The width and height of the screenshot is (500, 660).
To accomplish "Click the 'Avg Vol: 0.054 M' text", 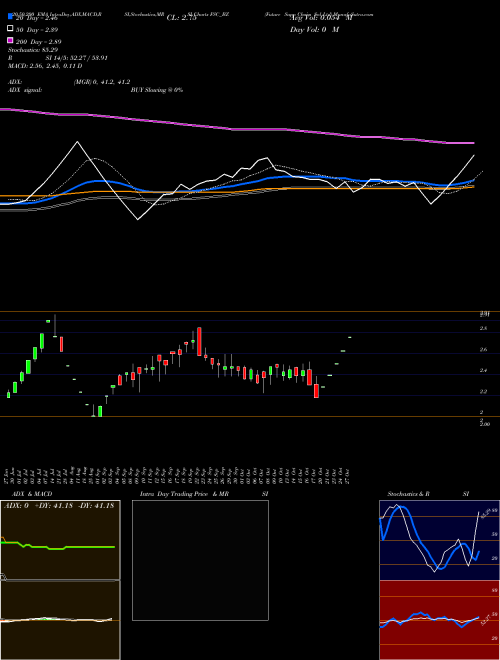I will (321, 18).
